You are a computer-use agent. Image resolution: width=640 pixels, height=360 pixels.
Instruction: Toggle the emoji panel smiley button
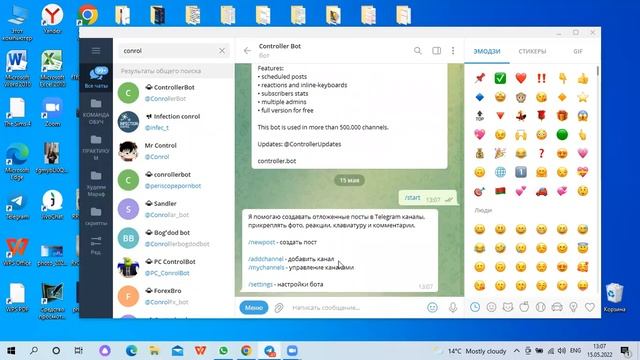[x=432, y=307]
